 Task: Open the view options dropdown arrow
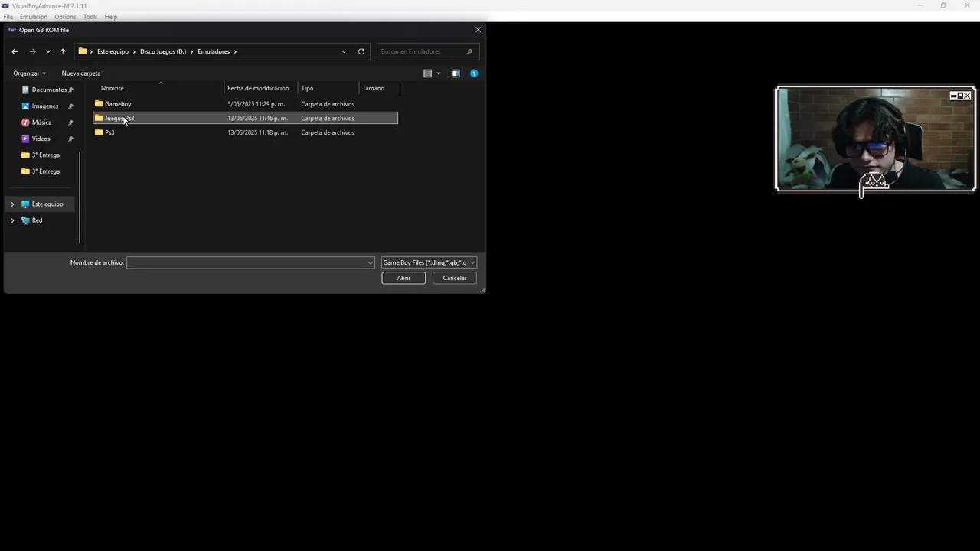[x=439, y=73]
